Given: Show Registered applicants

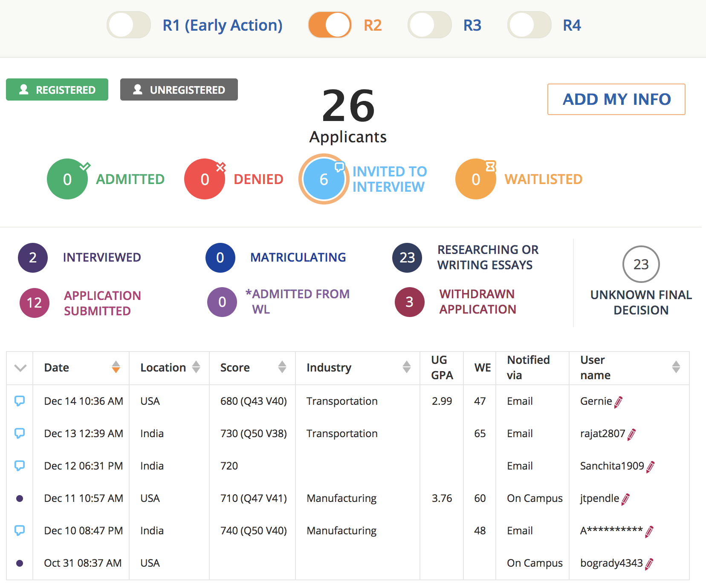Looking at the screenshot, I should [x=57, y=90].
